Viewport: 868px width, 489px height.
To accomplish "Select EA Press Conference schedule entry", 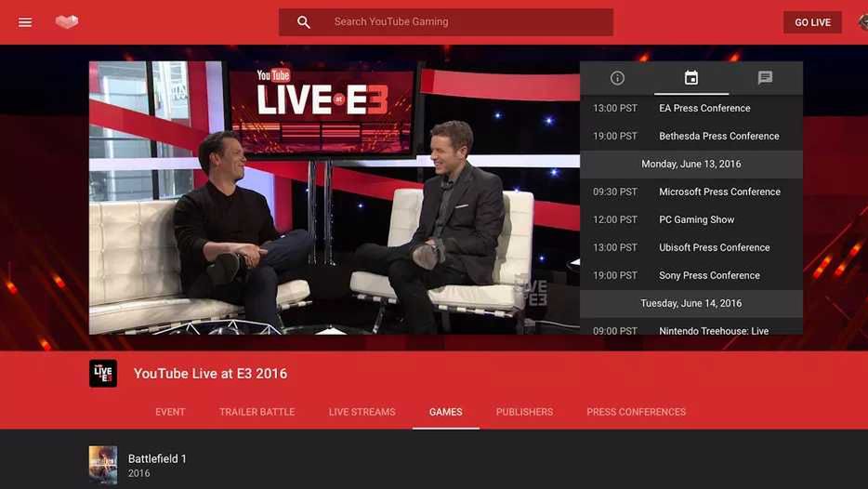I will 691,108.
